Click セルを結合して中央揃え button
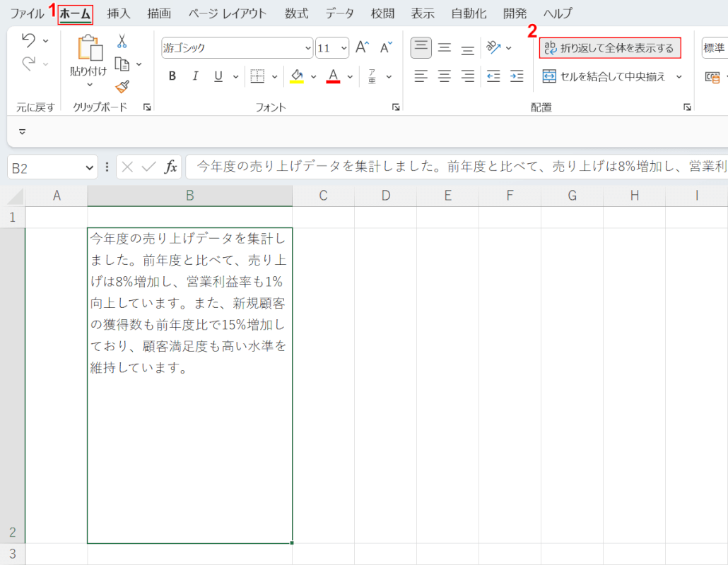Image resolution: width=728 pixels, height=565 pixels. click(605, 76)
